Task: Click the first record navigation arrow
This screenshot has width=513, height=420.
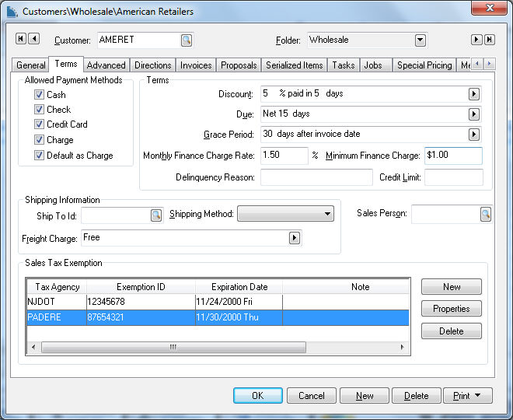Action: [x=21, y=39]
